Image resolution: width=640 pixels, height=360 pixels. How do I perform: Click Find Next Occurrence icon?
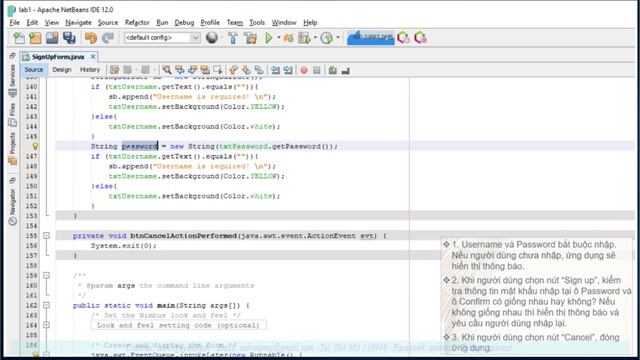click(192, 70)
